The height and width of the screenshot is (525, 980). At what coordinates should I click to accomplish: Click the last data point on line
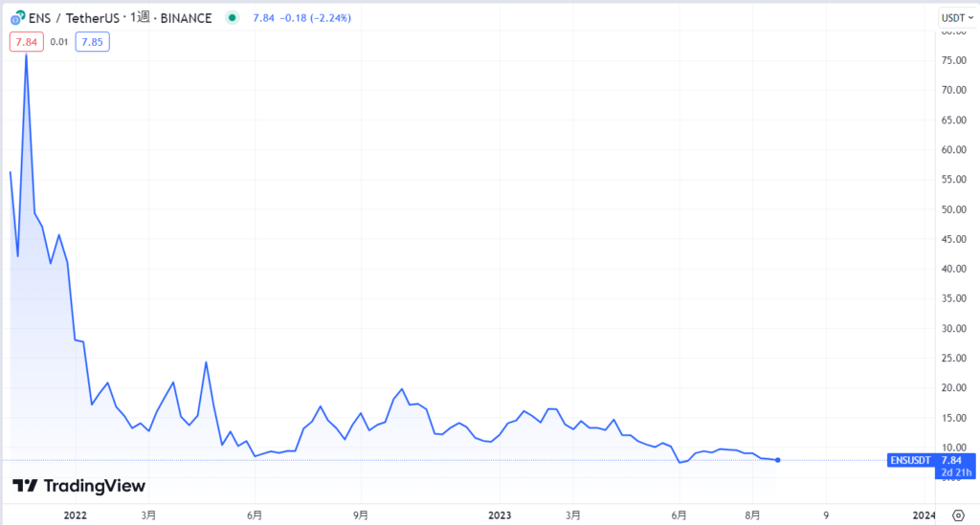click(x=777, y=460)
